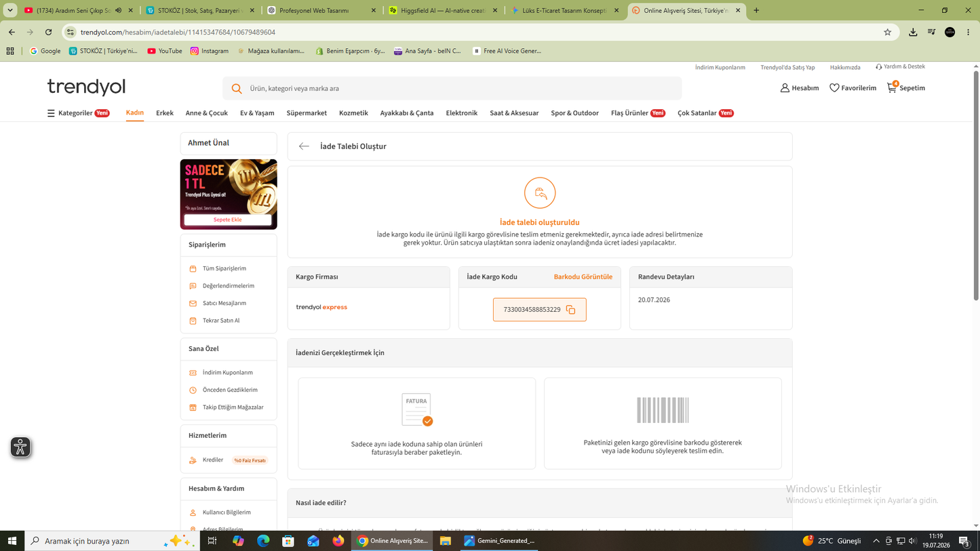Go back using the İade Talebi Oluştur arrow
980x551 pixels.
coord(304,146)
